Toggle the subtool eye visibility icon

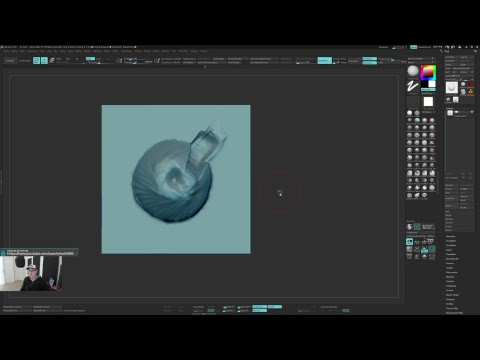pos(472,112)
